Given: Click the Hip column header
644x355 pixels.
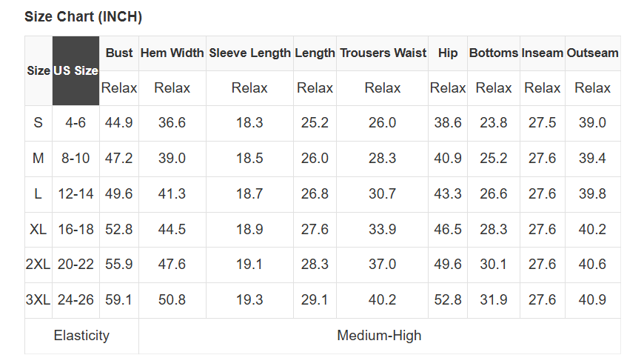Looking at the screenshot, I should click(x=448, y=53).
